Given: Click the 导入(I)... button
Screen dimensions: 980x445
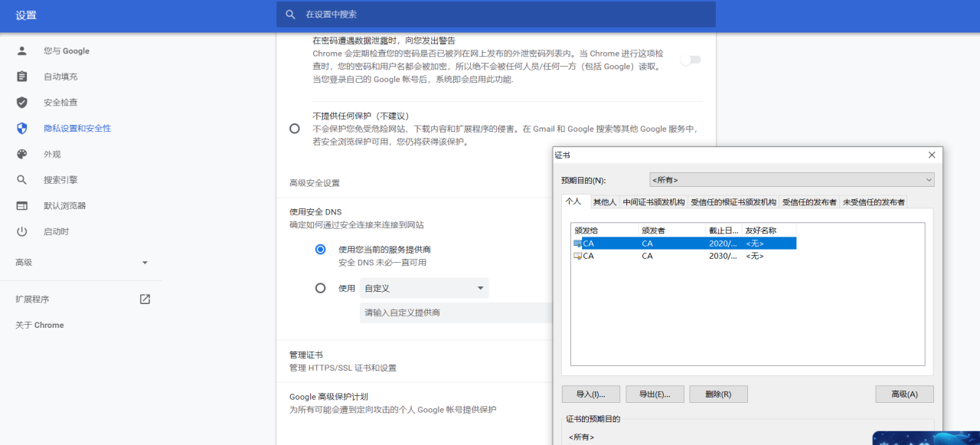Looking at the screenshot, I should point(590,394).
